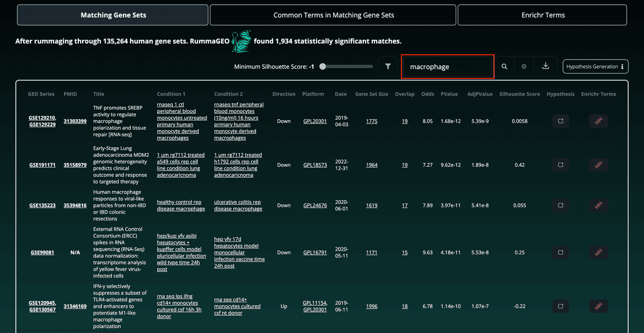The image size is (644, 333).
Task: Click the AdjPValue column header
Action: (x=479, y=94)
